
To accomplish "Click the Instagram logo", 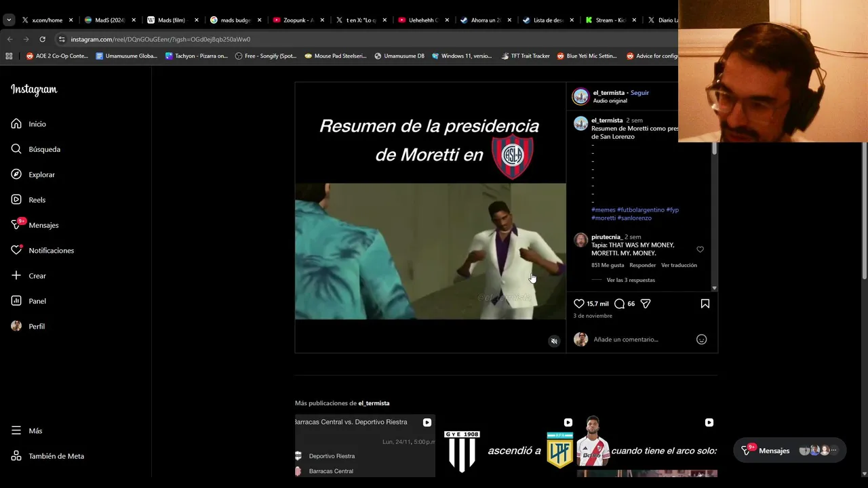I will click(x=34, y=89).
